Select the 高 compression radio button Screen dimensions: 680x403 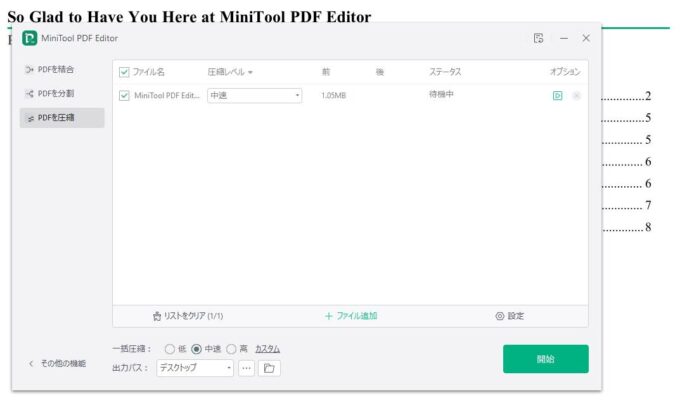232,349
